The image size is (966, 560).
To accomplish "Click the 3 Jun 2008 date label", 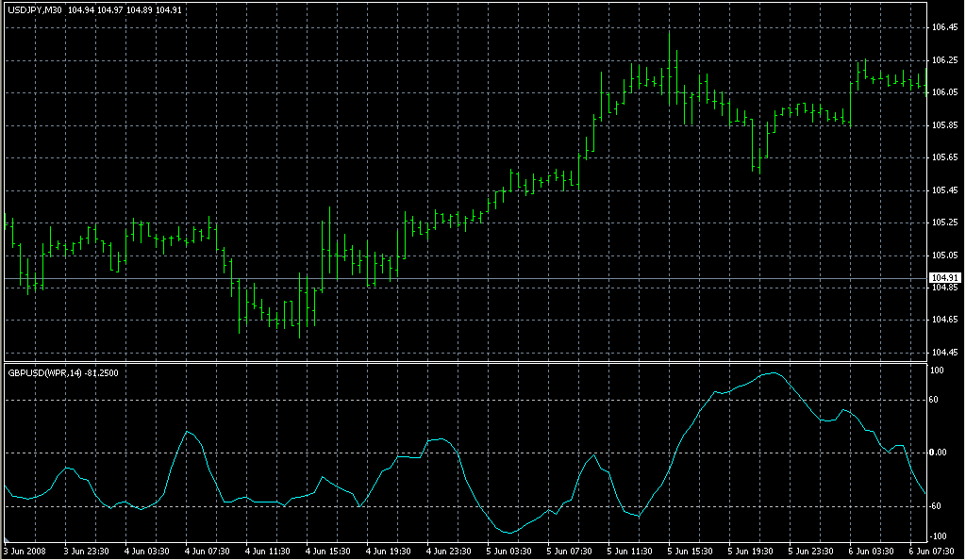I will [x=25, y=552].
